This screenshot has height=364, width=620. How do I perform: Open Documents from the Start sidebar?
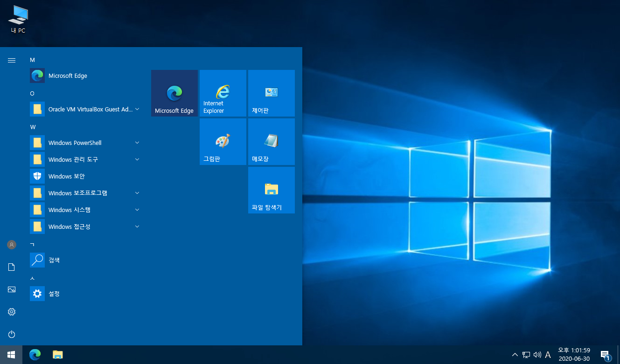coord(12,267)
